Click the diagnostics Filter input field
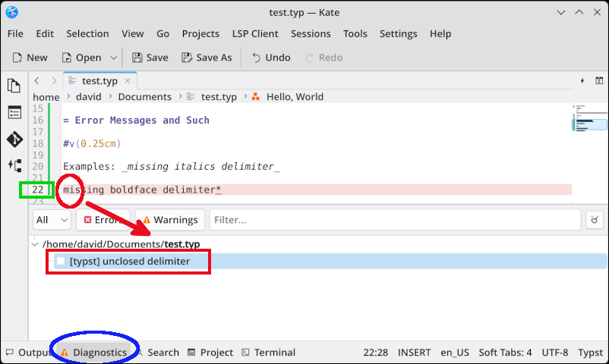The height and width of the screenshot is (364, 609). (x=395, y=220)
